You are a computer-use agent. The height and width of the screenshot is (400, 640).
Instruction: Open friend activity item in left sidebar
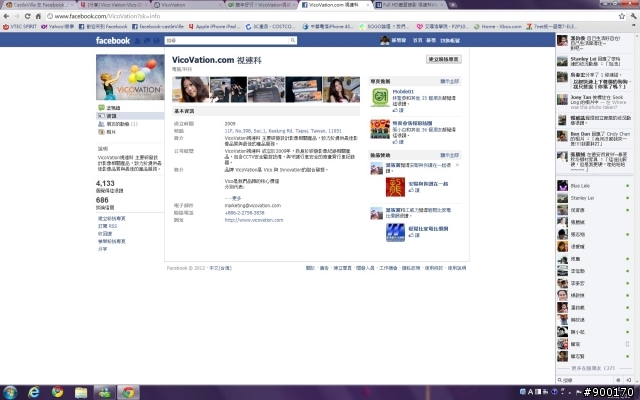tap(118, 124)
